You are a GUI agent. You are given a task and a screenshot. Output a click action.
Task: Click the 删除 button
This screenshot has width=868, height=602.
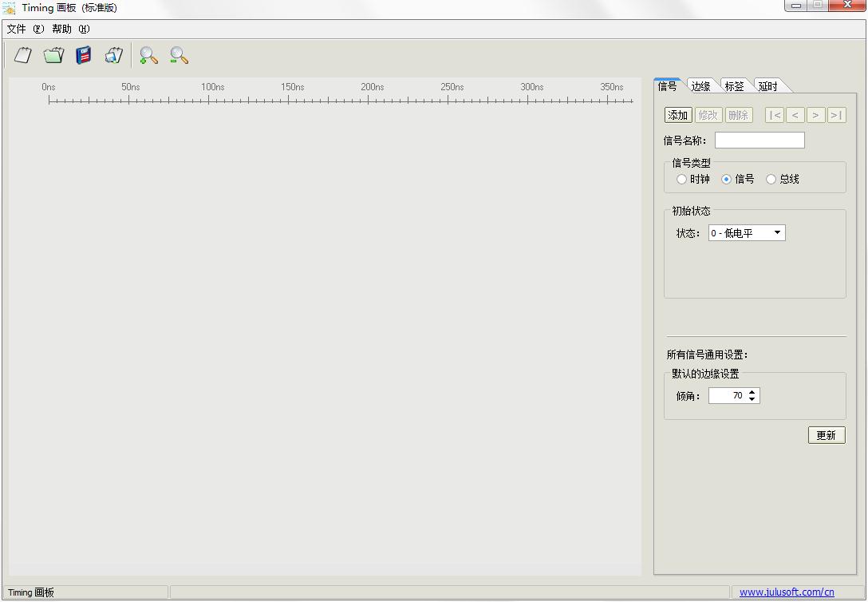739,115
